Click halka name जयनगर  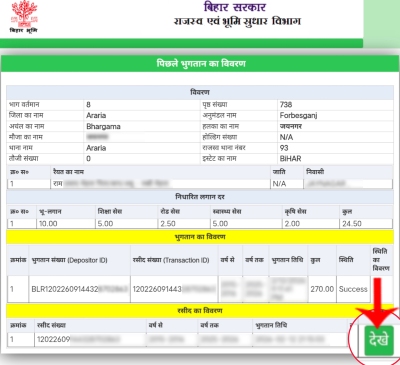(x=291, y=126)
